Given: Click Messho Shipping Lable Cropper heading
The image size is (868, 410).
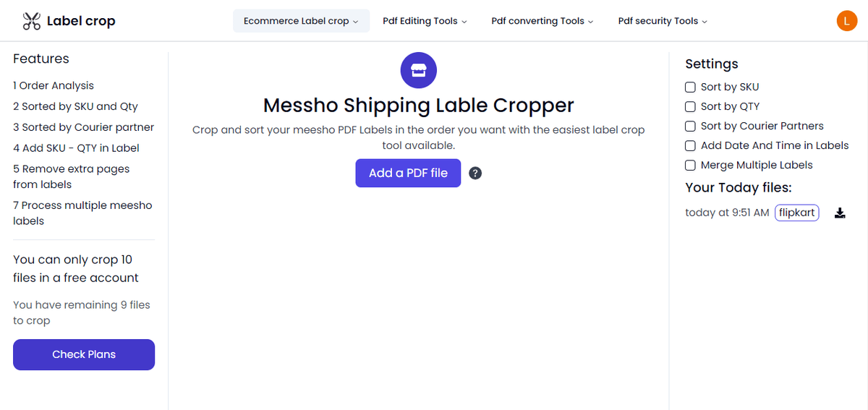Looking at the screenshot, I should click(x=418, y=106).
